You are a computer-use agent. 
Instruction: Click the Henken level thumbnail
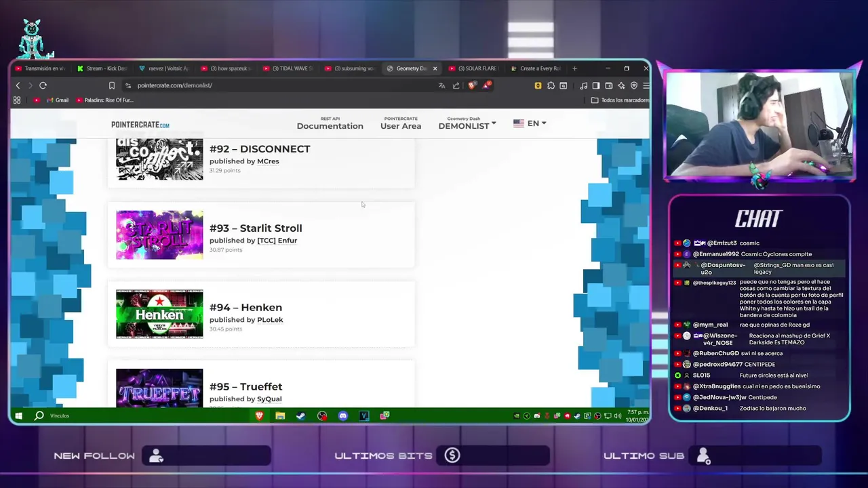(x=159, y=314)
